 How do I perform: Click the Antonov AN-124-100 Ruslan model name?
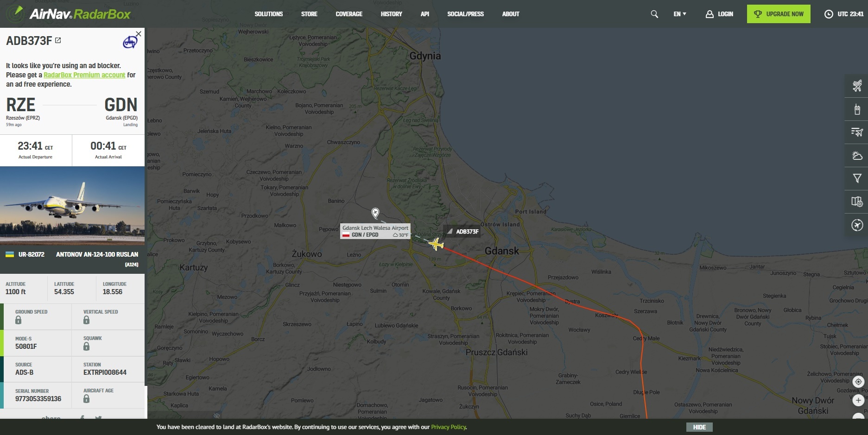tap(97, 254)
